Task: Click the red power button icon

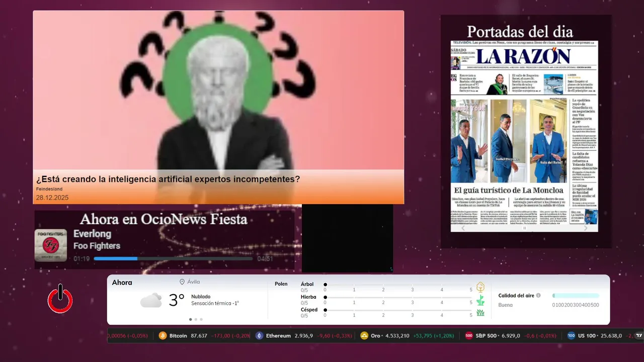Action: [60, 299]
